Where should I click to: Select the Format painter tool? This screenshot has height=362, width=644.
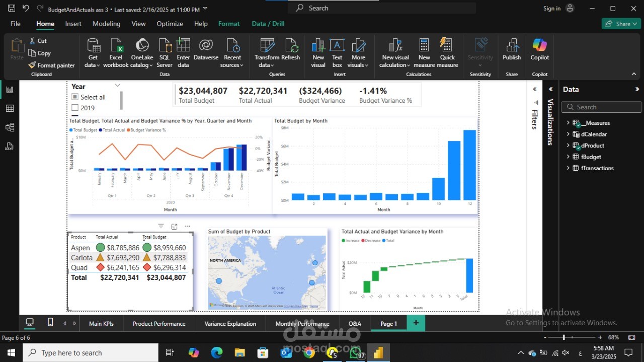(51, 65)
